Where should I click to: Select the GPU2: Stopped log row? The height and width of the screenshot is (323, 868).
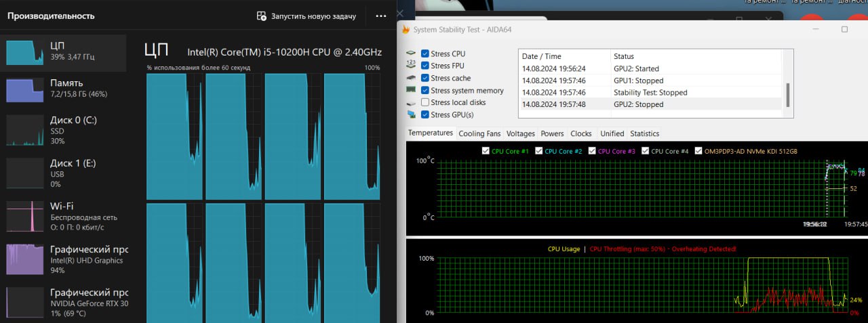(650, 104)
